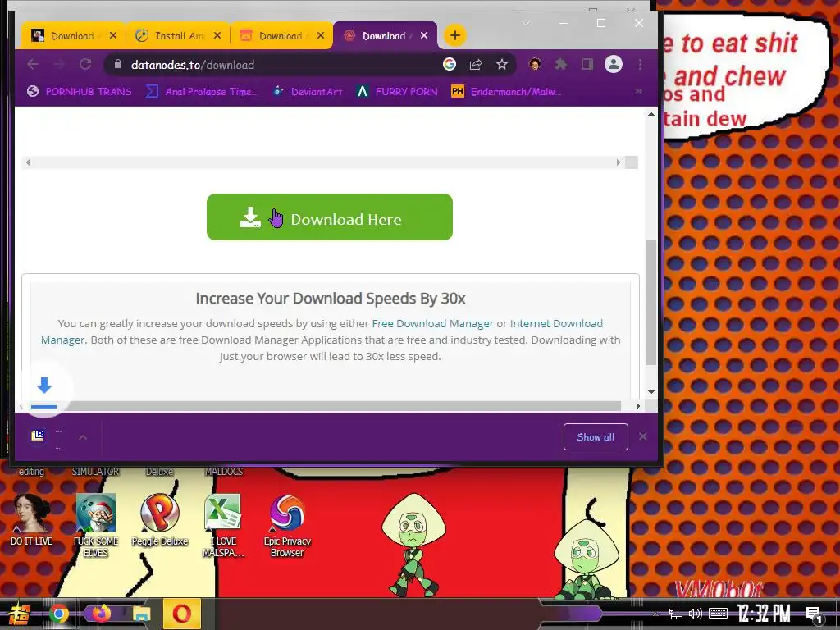Screen dimensions: 840x630
Task: Select the Santa elf game desktop shortcut
Action: (95, 525)
